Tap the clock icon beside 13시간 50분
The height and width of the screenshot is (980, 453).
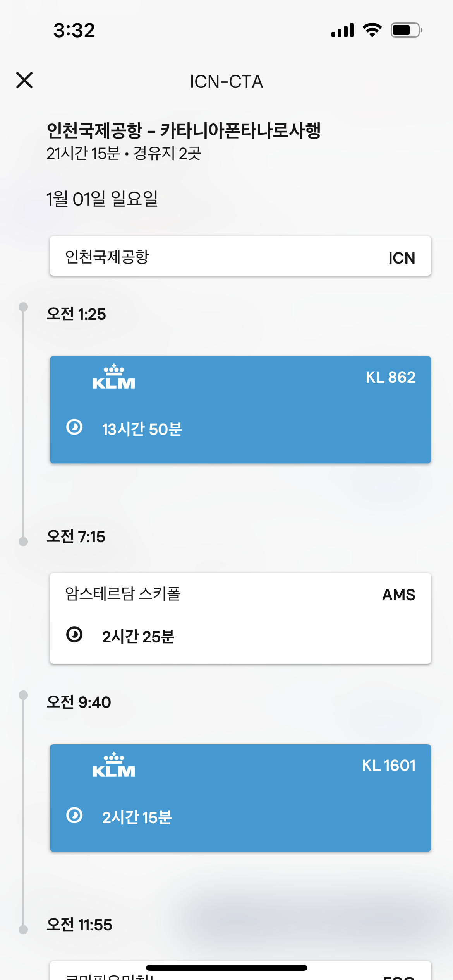tap(74, 427)
